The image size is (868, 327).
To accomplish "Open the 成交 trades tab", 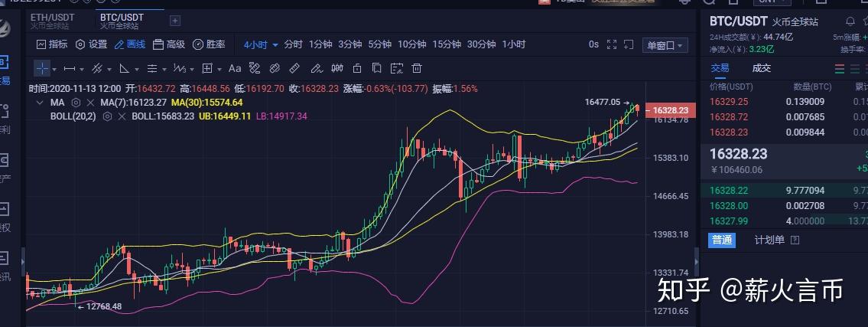I will (x=762, y=67).
